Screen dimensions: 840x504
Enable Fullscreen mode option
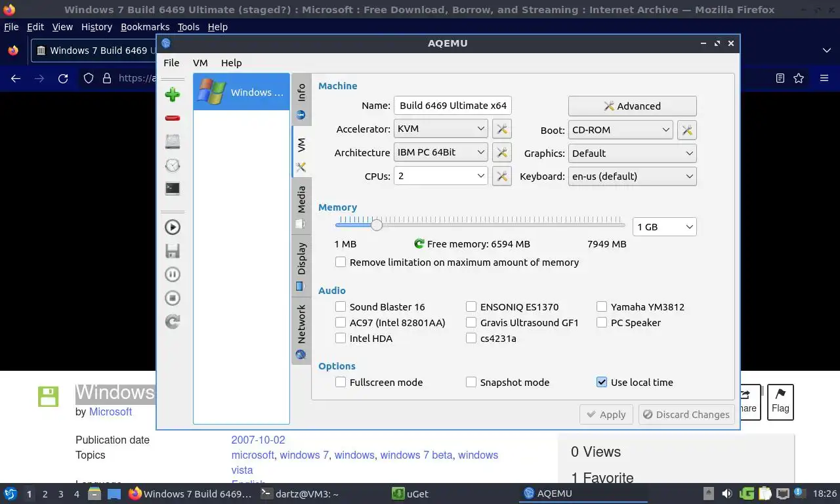(x=341, y=382)
